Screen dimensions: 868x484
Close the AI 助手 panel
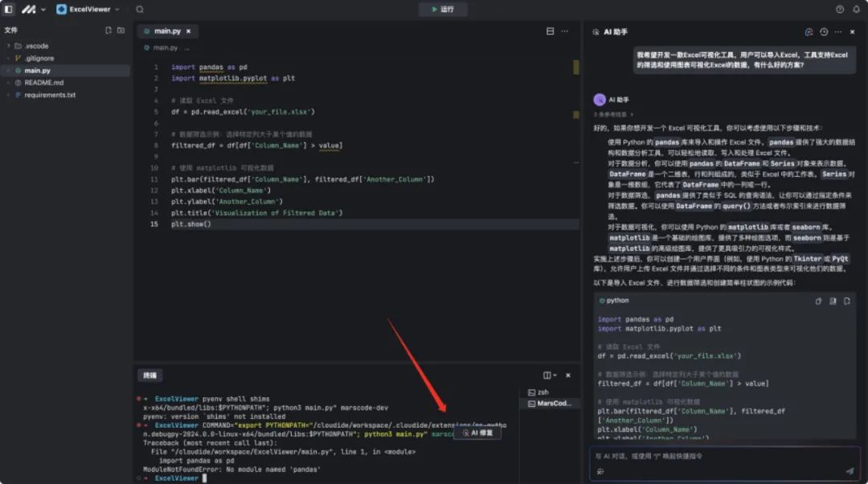coord(853,32)
